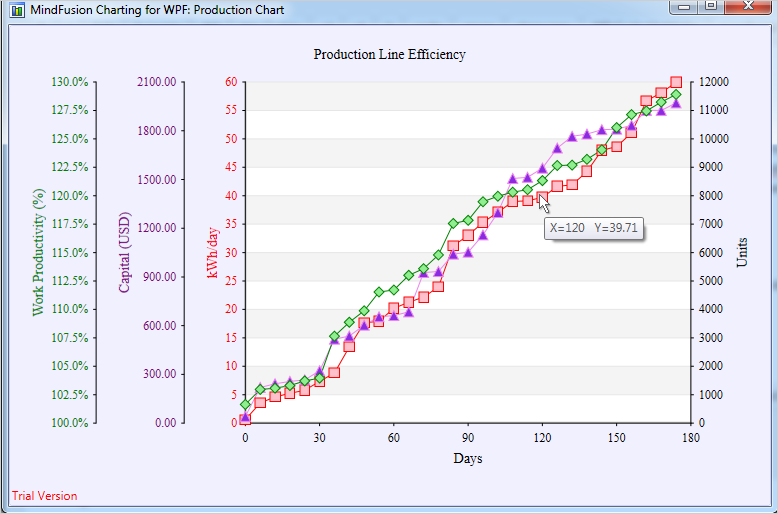
Task: Click the 100.0% tick label
Action: pos(70,423)
